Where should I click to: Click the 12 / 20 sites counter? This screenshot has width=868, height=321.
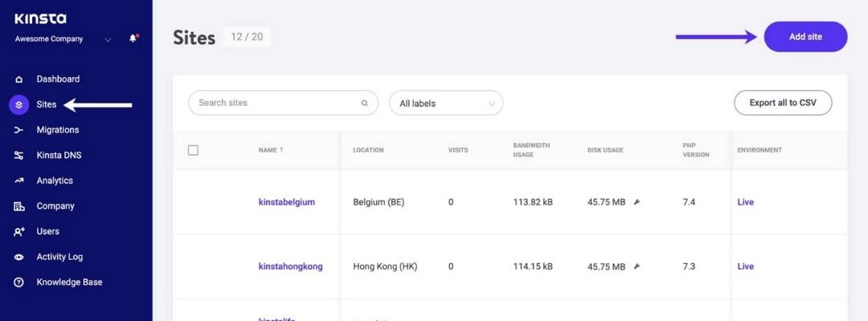pyautogui.click(x=247, y=37)
